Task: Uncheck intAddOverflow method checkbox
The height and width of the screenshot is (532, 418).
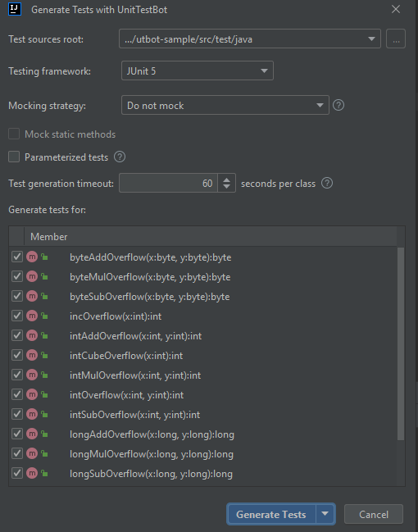Action: tap(17, 335)
